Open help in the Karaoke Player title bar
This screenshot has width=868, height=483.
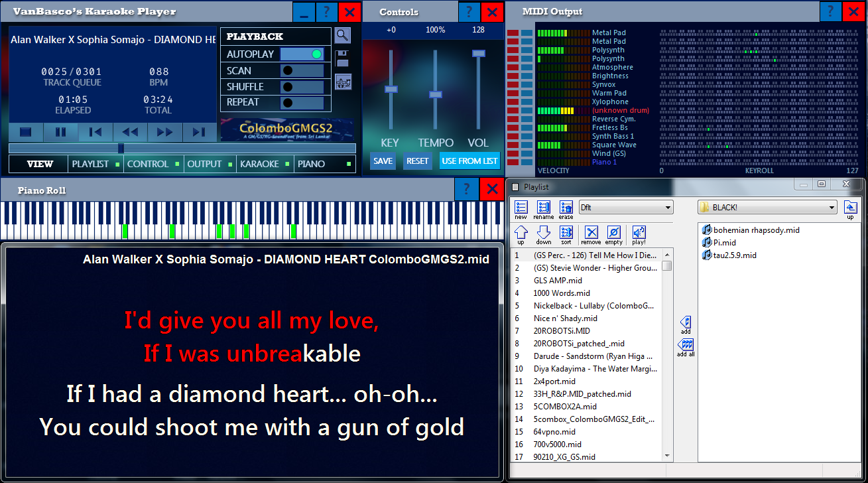tap(326, 12)
